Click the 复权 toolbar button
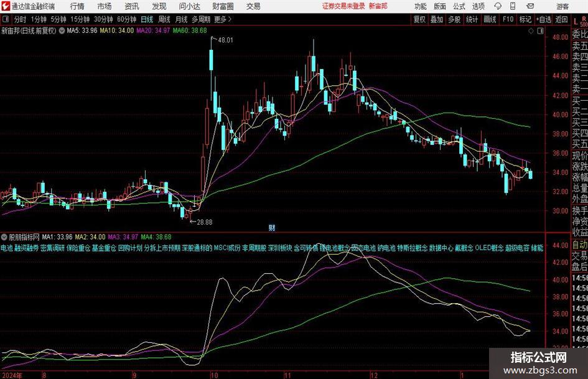The width and height of the screenshot is (588, 379). (419, 19)
